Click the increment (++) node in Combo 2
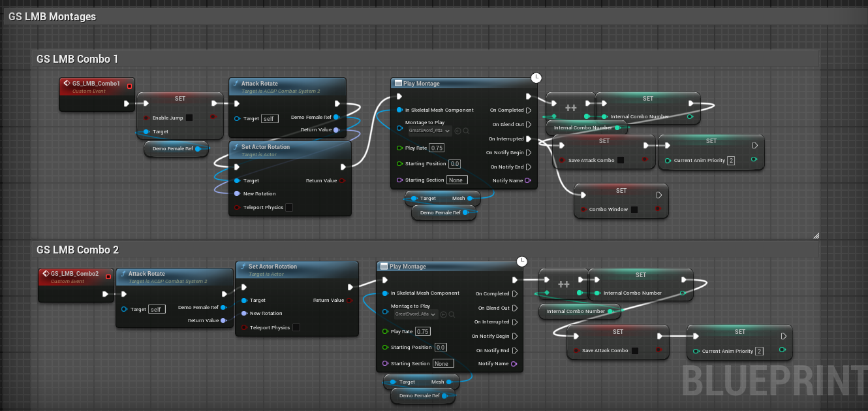The image size is (868, 411). coord(563,285)
